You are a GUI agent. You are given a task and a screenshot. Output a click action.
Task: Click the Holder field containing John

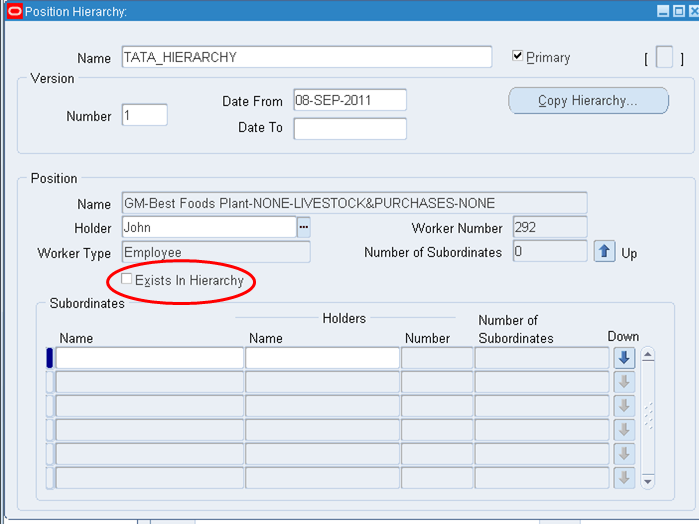[210, 227]
